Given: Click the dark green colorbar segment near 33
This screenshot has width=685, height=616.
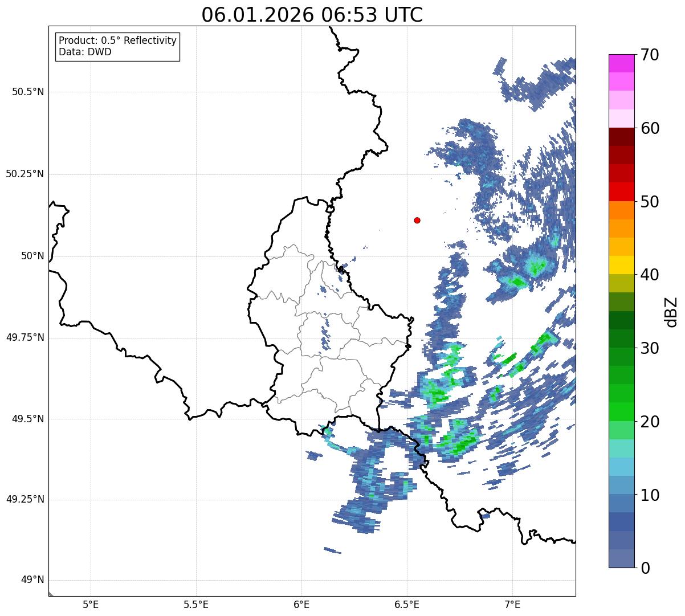Looking at the screenshot, I should (621, 320).
